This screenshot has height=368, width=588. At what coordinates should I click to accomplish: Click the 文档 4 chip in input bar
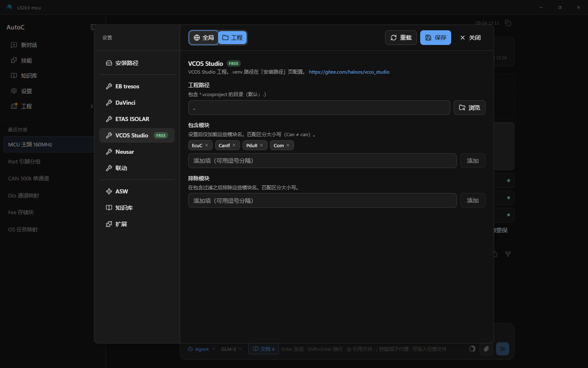point(264,349)
